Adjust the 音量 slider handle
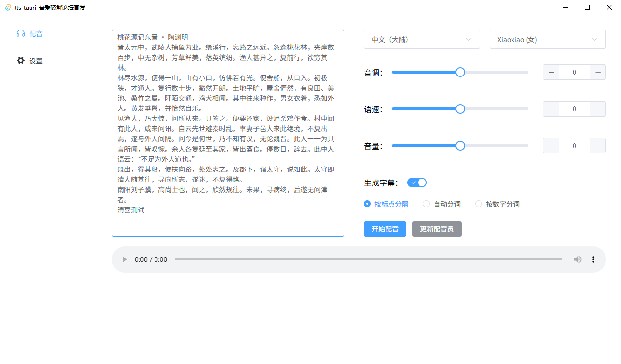This screenshot has width=621, height=364. (460, 145)
